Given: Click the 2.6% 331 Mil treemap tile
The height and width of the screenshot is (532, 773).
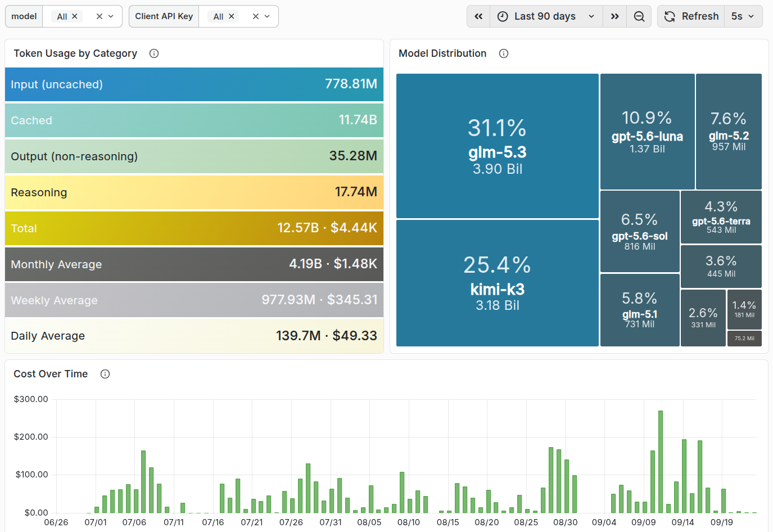Looking at the screenshot, I should (703, 318).
